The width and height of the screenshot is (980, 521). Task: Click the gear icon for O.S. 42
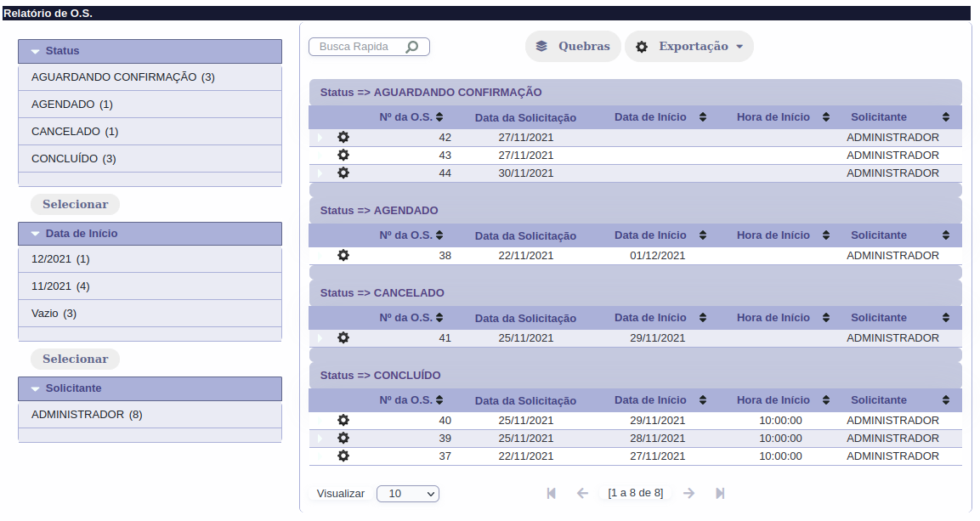tap(343, 138)
